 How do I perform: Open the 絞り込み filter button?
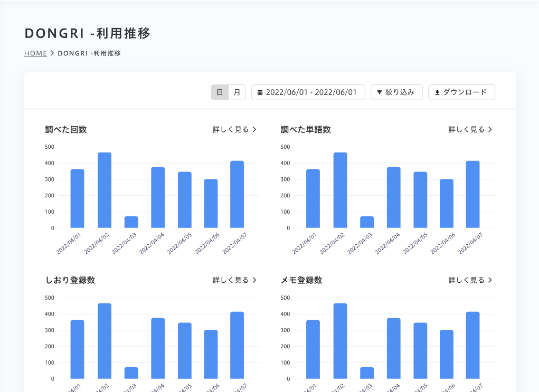coord(396,92)
